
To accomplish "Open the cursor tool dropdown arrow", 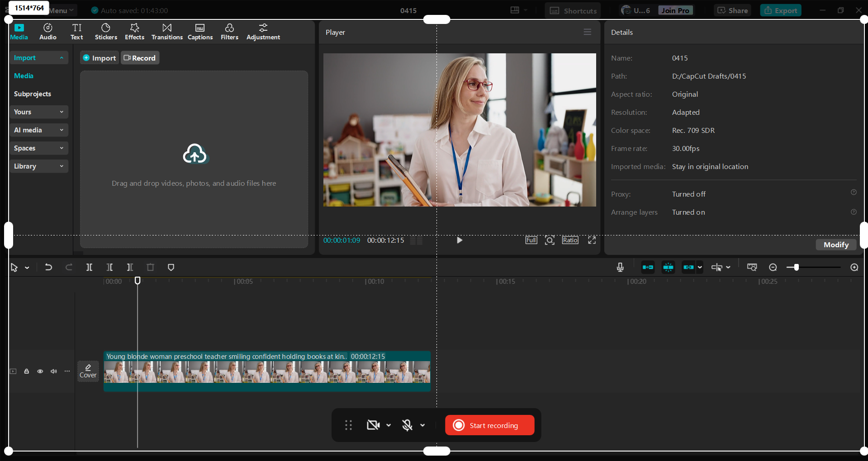I will coord(27,267).
